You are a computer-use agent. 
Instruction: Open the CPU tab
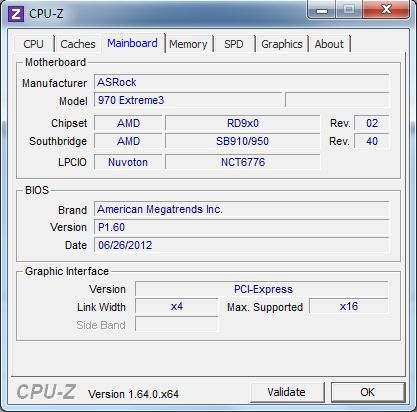tap(34, 44)
